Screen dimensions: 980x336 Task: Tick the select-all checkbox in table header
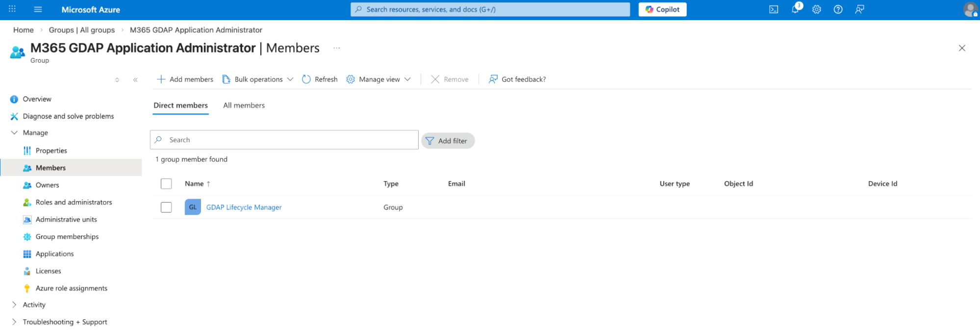(x=166, y=184)
